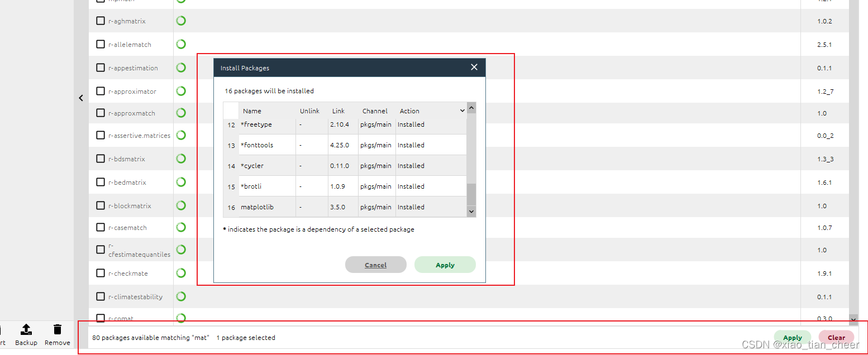Screen dimensions: 868x355
Task: Tick the r-checkmate package checkbox
Action: click(101, 273)
